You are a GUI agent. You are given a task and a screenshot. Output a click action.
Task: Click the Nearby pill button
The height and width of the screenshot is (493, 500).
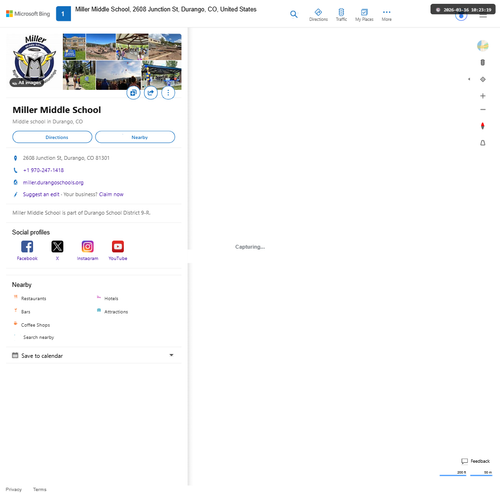point(135,137)
